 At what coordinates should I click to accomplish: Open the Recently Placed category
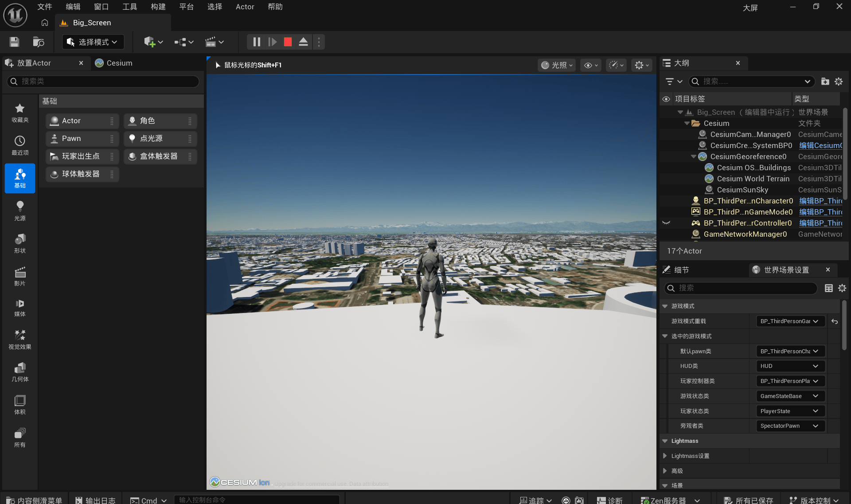coord(20,145)
